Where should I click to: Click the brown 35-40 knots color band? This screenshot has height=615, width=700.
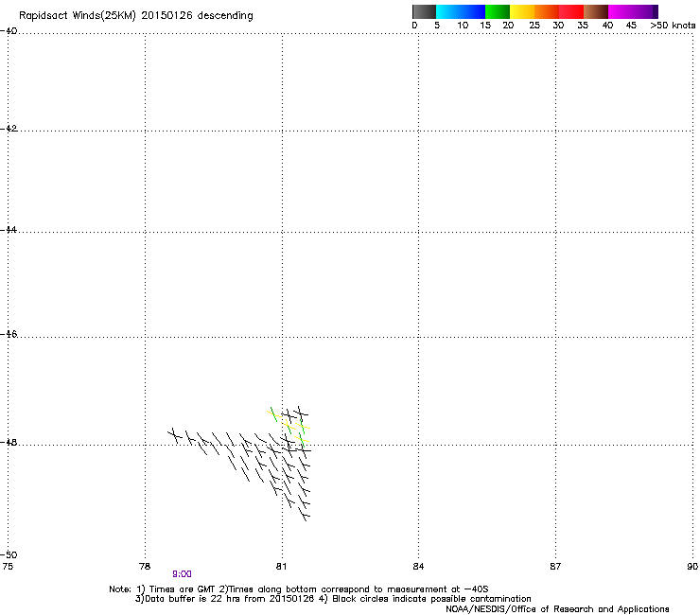tap(596, 11)
